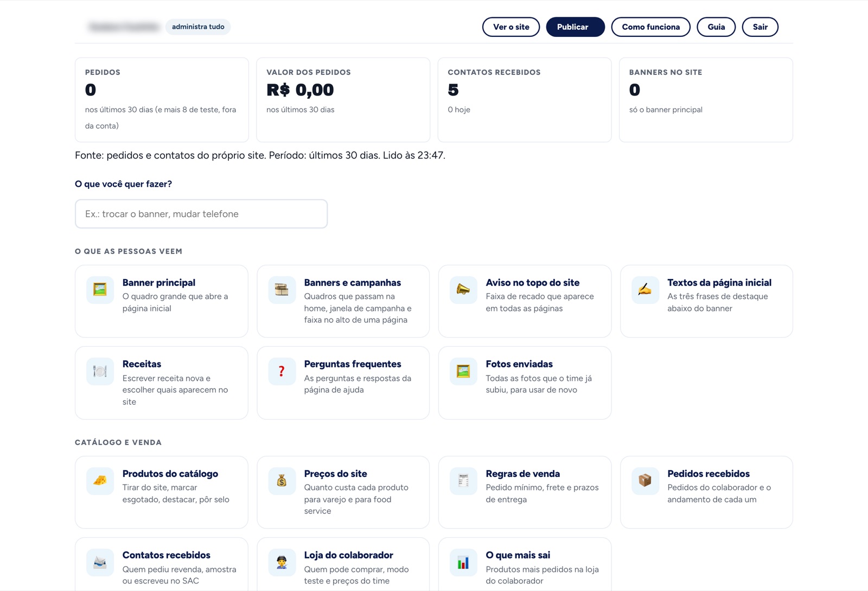Click the bar chart icon for O que mais sai
This screenshot has width=868, height=591.
463,562
